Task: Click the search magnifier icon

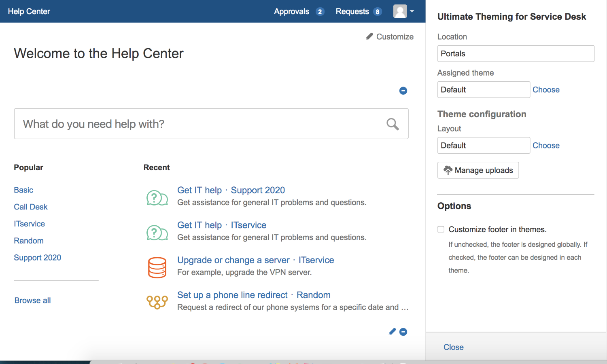Action: coord(392,124)
